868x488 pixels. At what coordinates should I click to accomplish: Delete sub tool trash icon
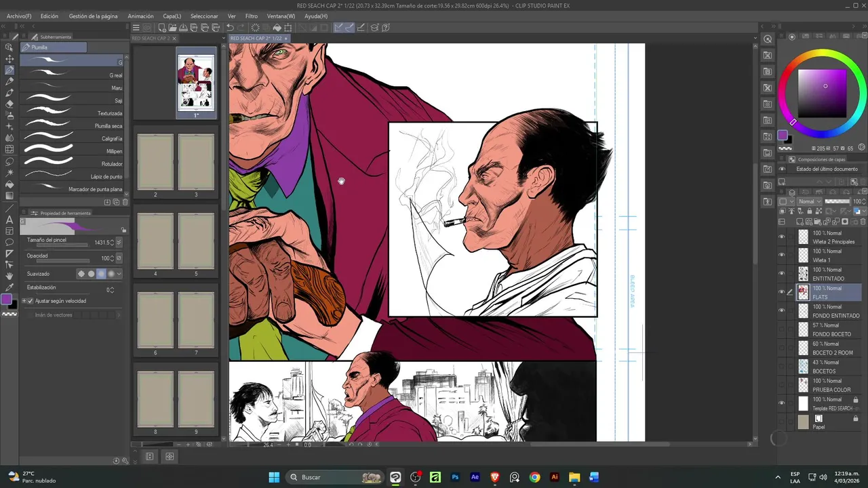coord(125,202)
